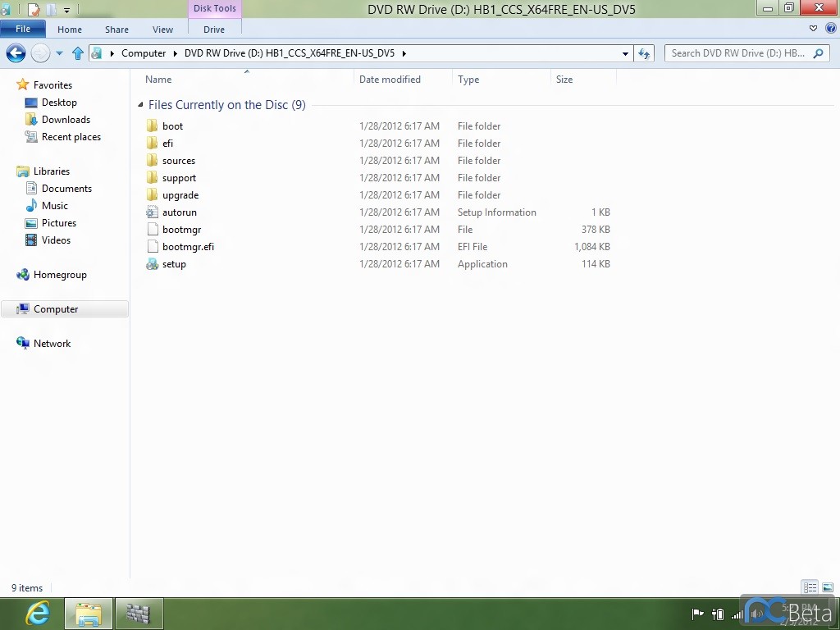
Task: Expand the ribbon using the chevron
Action: pyautogui.click(x=813, y=29)
